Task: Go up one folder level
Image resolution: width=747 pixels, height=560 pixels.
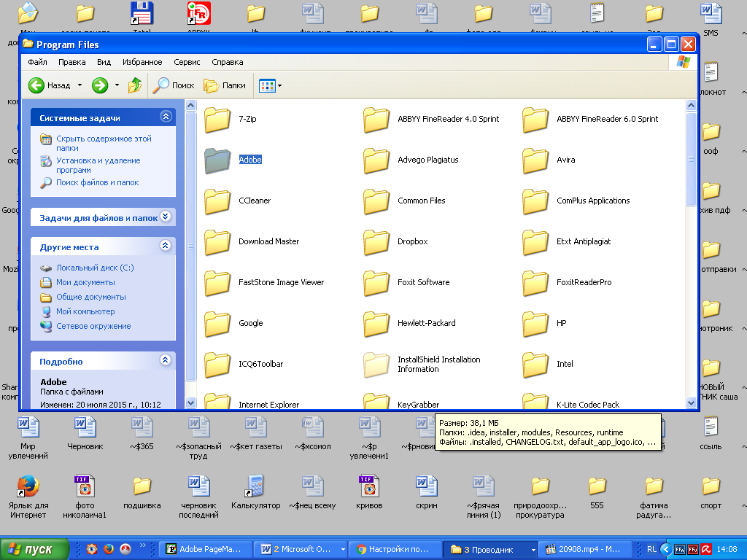Action: click(135, 86)
